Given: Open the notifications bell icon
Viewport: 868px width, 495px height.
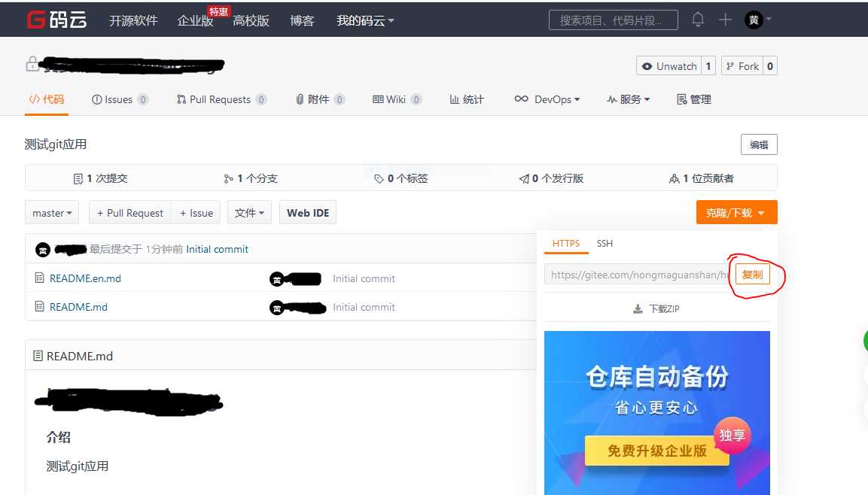Looking at the screenshot, I should [698, 20].
